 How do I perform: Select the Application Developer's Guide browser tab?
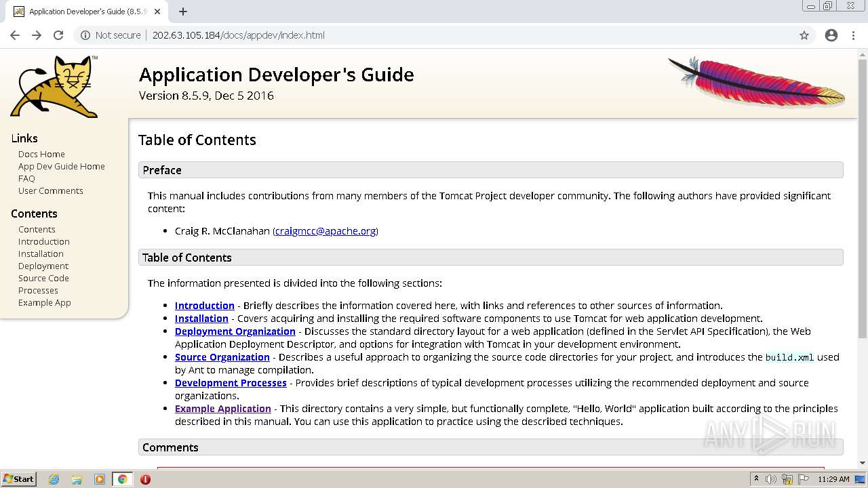(86, 12)
